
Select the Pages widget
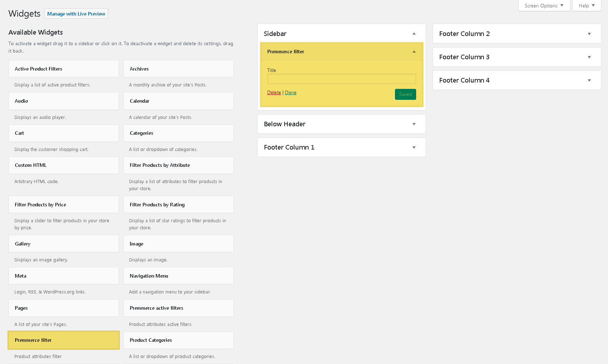64,308
